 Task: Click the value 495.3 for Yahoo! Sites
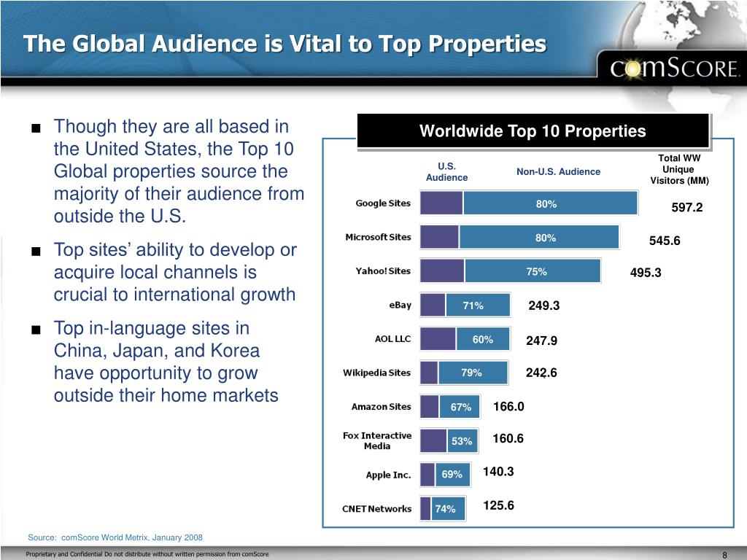coord(646,273)
